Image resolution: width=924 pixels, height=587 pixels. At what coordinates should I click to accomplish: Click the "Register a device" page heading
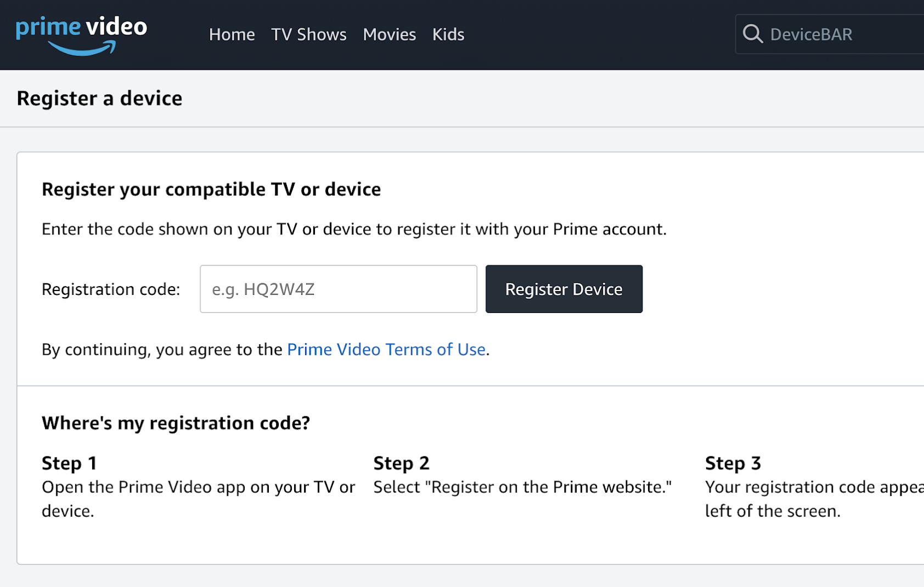click(99, 98)
